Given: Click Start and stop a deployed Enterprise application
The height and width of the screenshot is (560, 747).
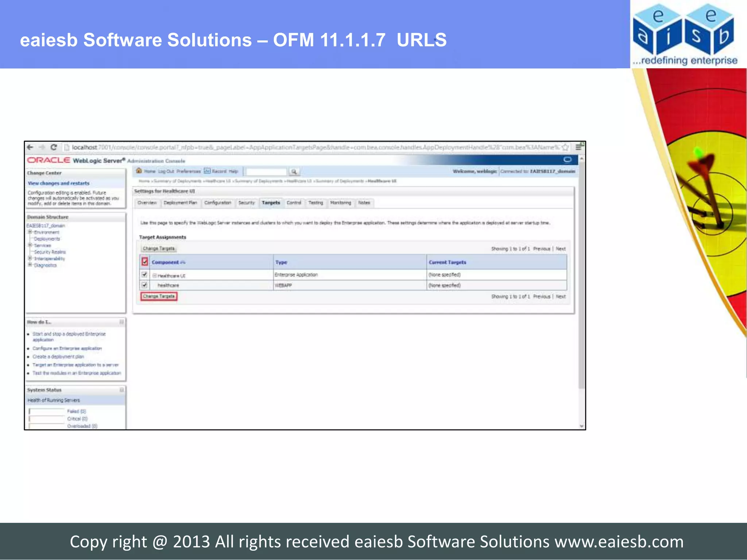Looking at the screenshot, I should (69, 337).
